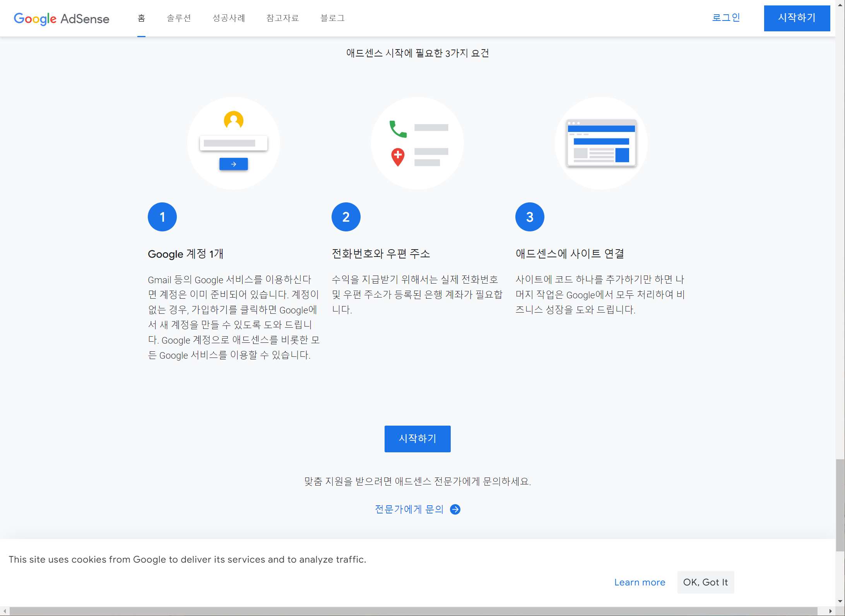Click the scrollbar down arrow
The image size is (845, 616).
pyautogui.click(x=840, y=602)
